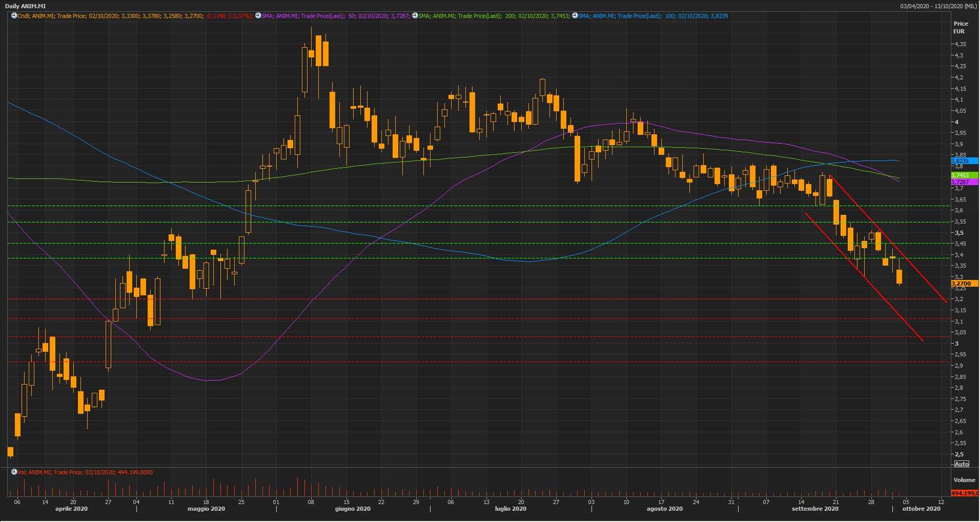Click the clock icon beside the Cndl legend

[x=14, y=16]
